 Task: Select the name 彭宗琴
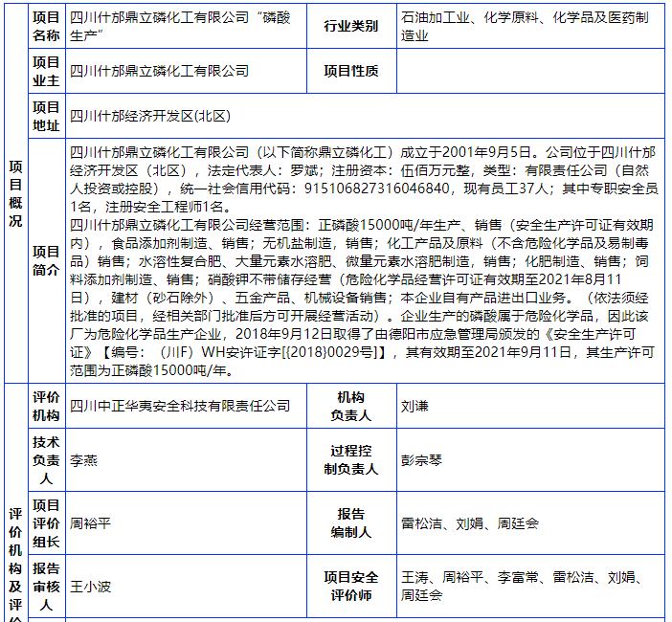coord(421,460)
